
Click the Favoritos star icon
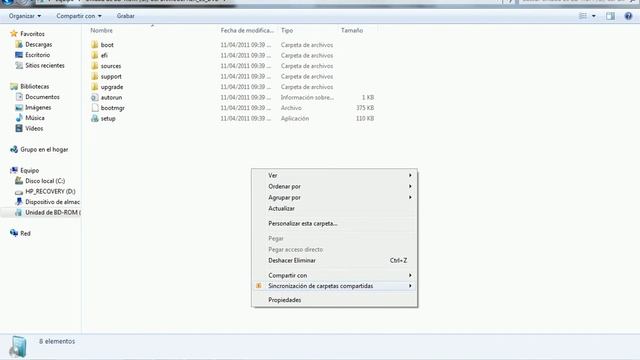tap(14, 33)
